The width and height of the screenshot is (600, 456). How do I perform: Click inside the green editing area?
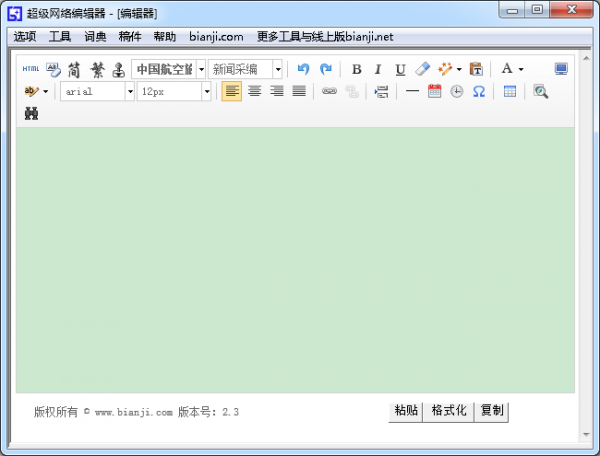[295, 260]
